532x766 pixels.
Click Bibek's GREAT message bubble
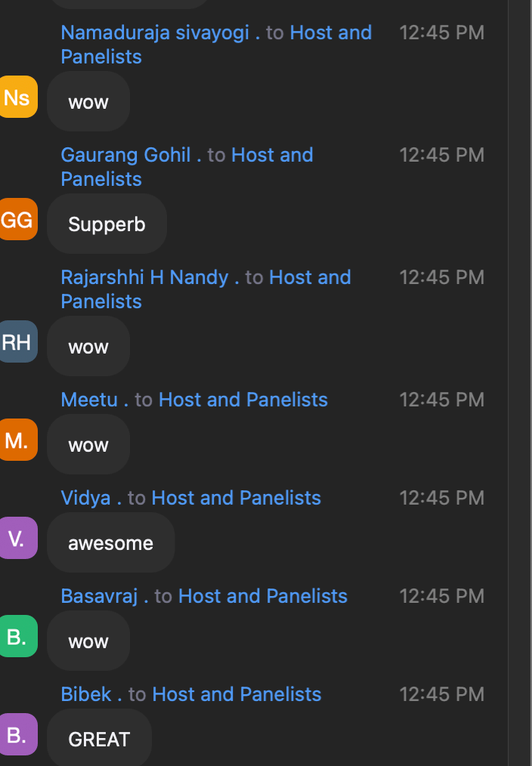(x=98, y=739)
